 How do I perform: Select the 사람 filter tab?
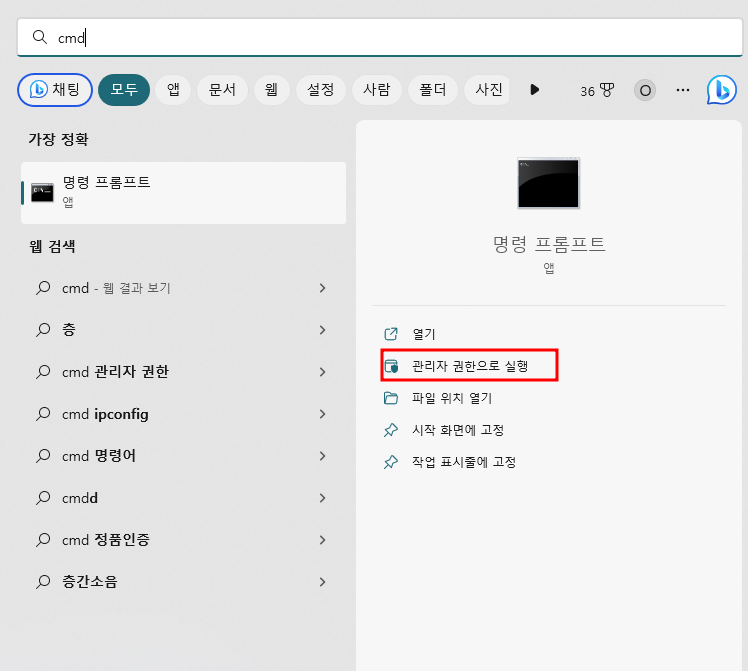coord(377,90)
